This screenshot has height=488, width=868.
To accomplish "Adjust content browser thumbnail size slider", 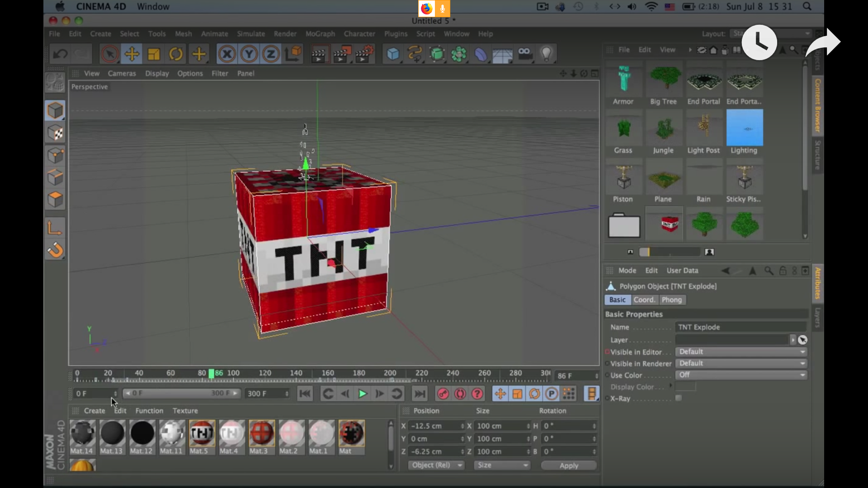I will click(670, 252).
